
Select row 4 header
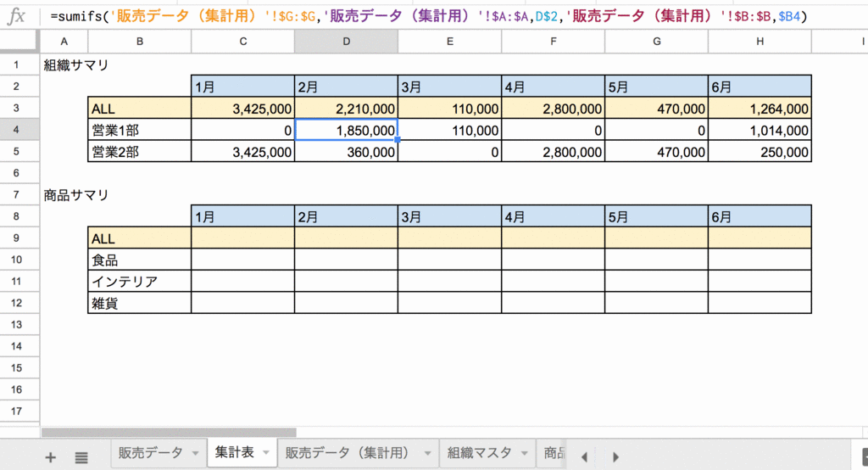17,130
